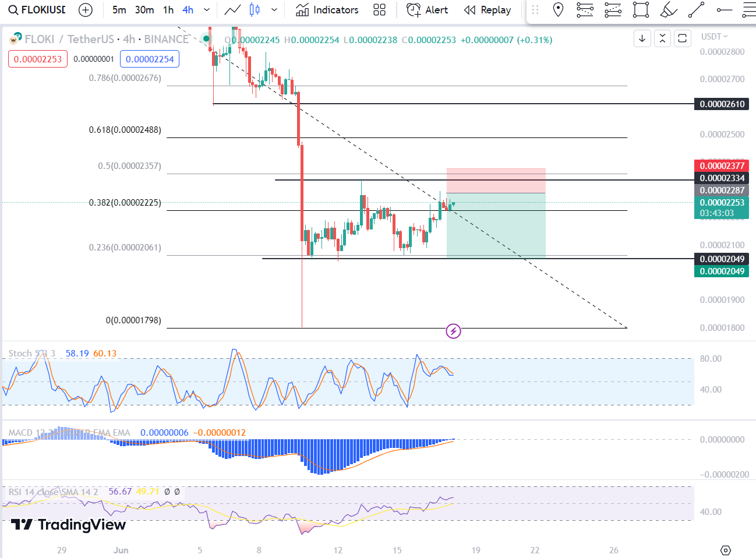This screenshot has width=756, height=558.
Task: Select the rectangle drawing tool
Action: (641, 10)
